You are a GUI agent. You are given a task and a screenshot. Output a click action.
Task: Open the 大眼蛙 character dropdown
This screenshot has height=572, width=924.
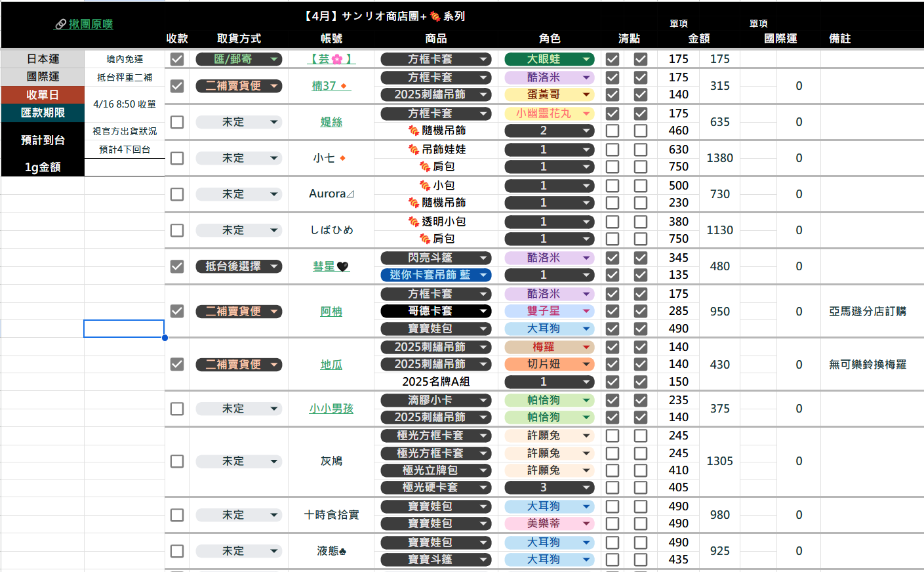point(550,59)
